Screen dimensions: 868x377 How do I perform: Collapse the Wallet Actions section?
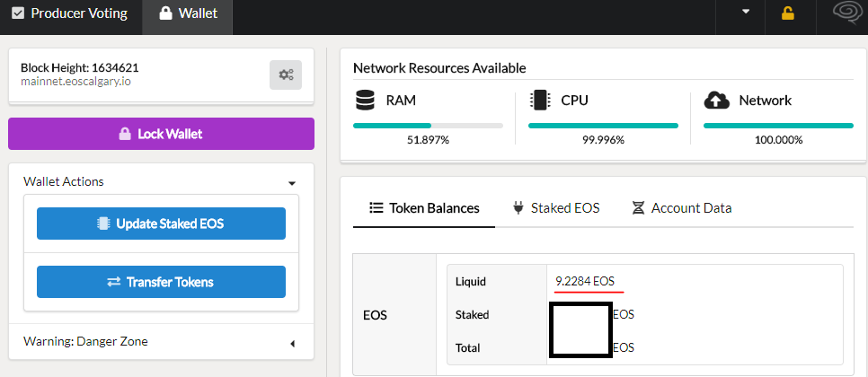(292, 182)
